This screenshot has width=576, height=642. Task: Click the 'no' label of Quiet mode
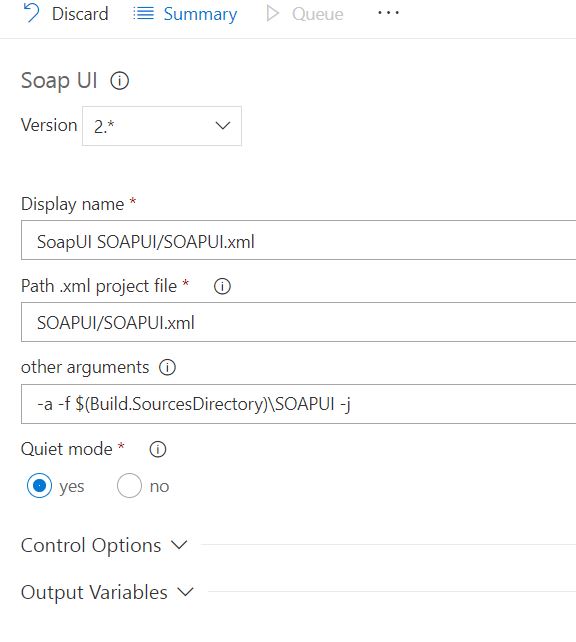pyautogui.click(x=159, y=486)
